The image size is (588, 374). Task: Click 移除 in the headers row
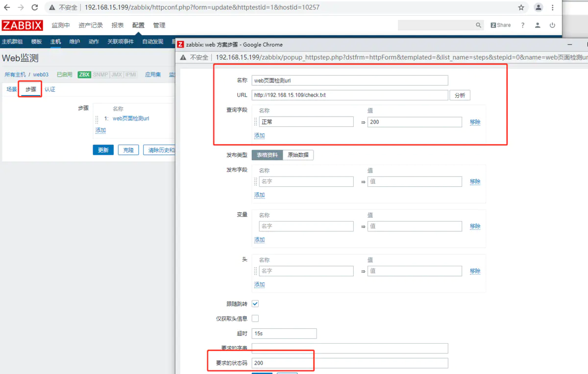coord(475,271)
